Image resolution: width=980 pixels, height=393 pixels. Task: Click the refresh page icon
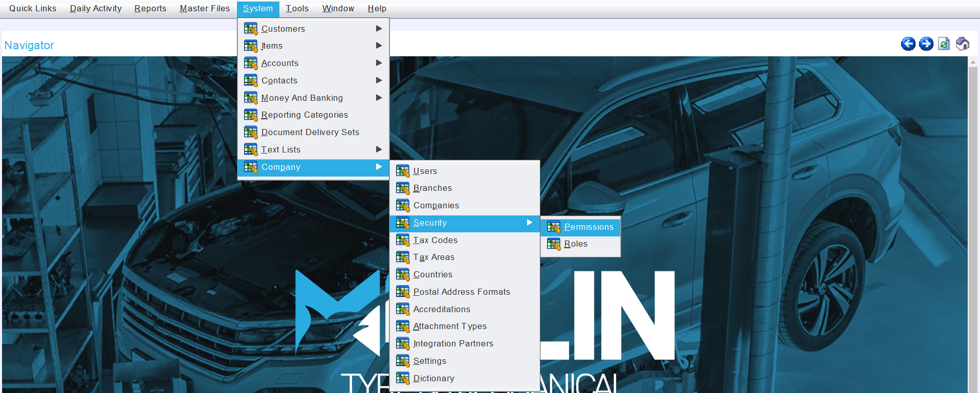point(944,44)
